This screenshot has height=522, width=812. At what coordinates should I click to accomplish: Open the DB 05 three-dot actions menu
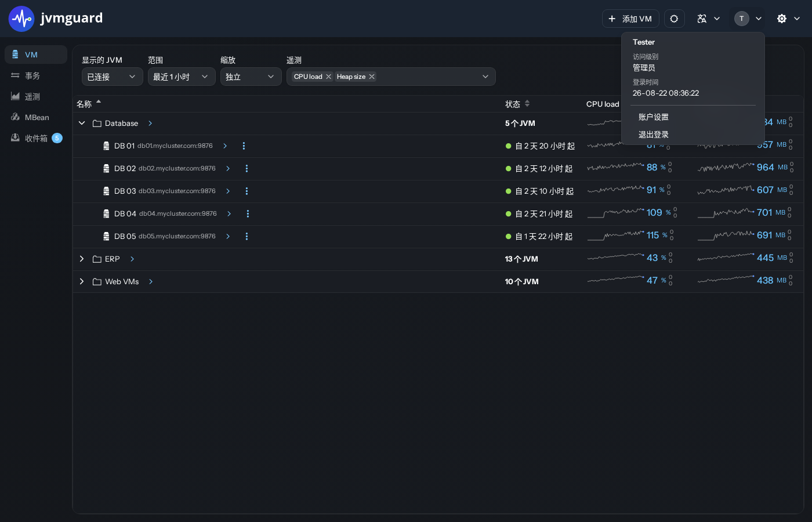246,237
